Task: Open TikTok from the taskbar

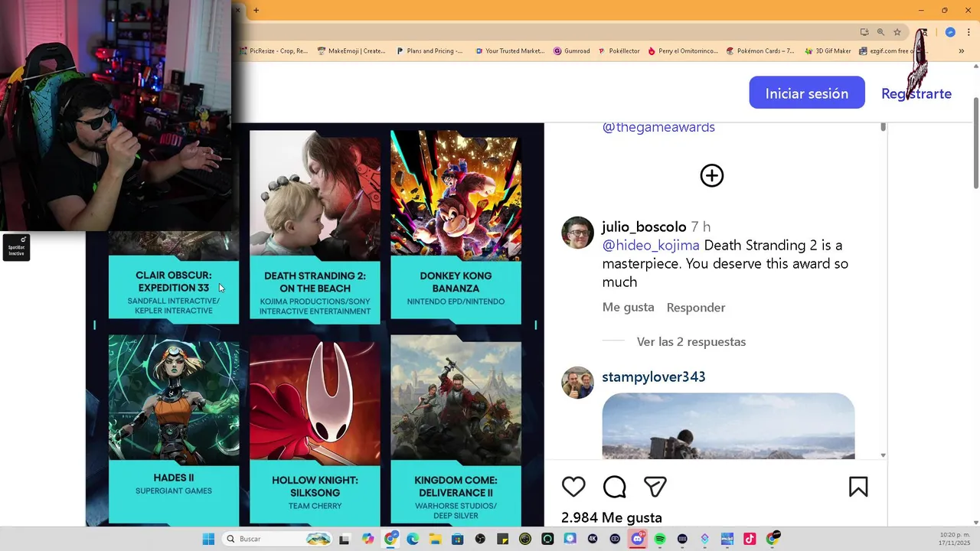Action: (750, 539)
